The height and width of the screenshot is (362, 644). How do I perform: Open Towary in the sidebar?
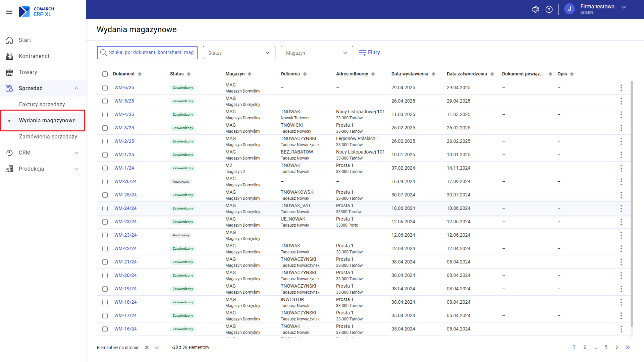28,72
